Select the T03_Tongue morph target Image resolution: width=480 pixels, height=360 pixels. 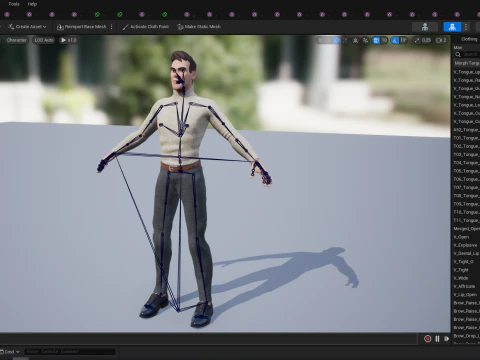466,155
